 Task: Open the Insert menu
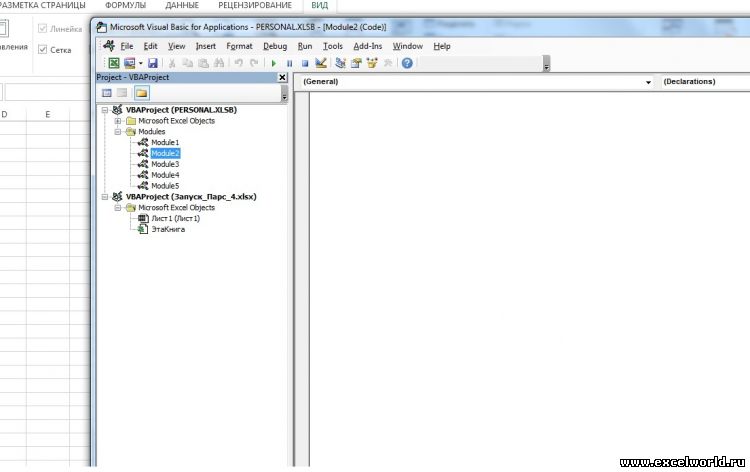point(205,46)
